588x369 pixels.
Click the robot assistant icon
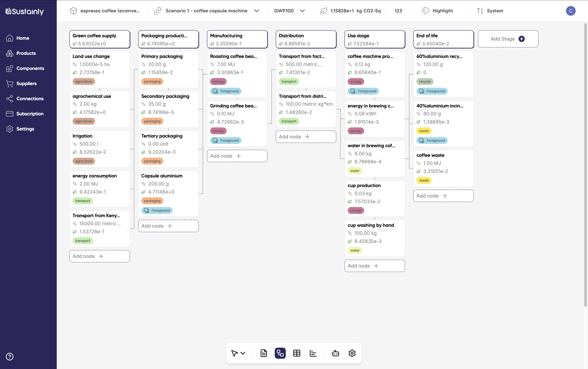coord(335,353)
